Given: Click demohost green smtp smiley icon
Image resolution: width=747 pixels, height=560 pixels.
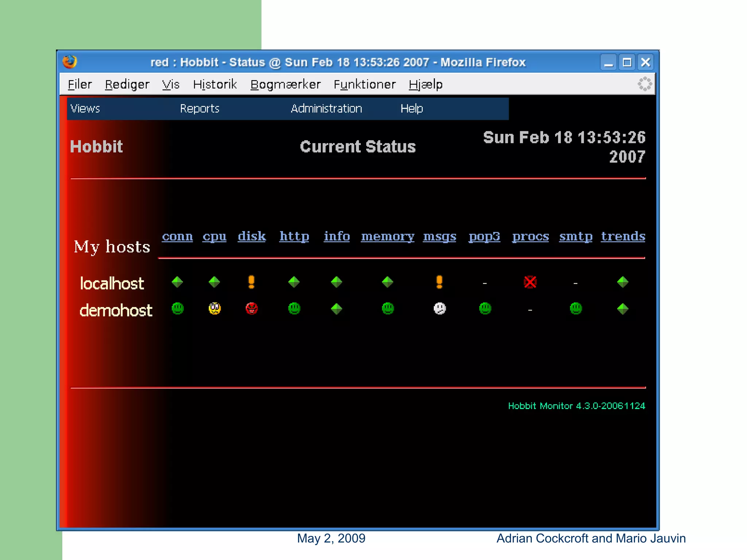Looking at the screenshot, I should 576,308.
